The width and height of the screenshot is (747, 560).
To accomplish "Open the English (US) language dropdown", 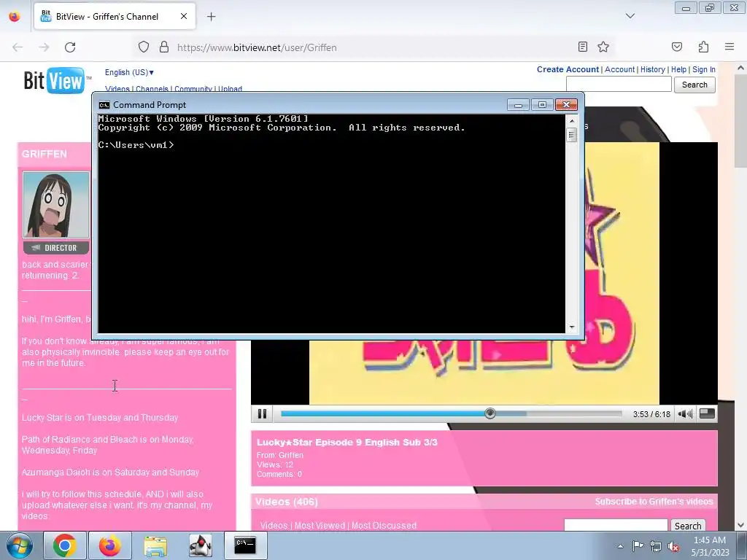I will pyautogui.click(x=129, y=72).
